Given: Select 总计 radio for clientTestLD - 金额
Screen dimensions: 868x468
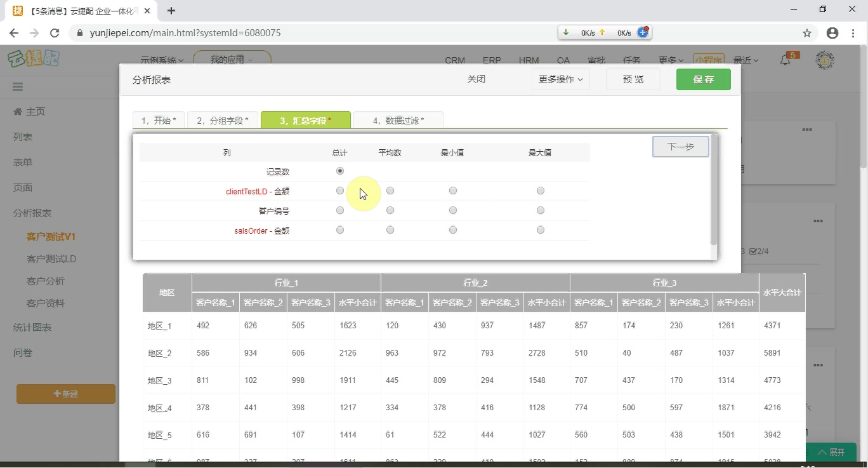Looking at the screenshot, I should [x=340, y=191].
